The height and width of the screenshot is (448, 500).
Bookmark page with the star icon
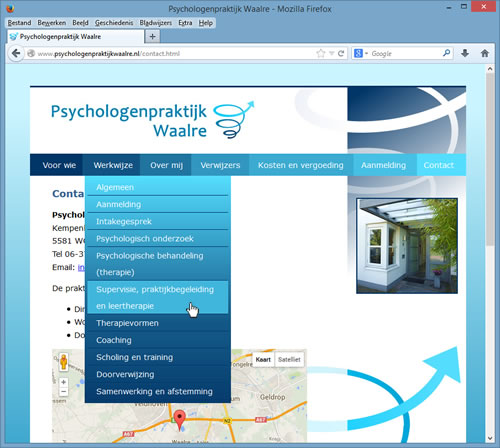click(x=320, y=53)
